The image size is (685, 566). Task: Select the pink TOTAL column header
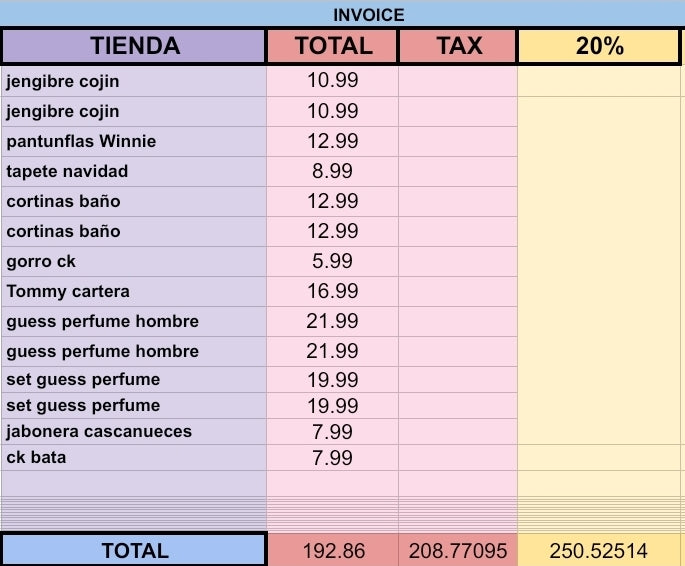(x=333, y=46)
